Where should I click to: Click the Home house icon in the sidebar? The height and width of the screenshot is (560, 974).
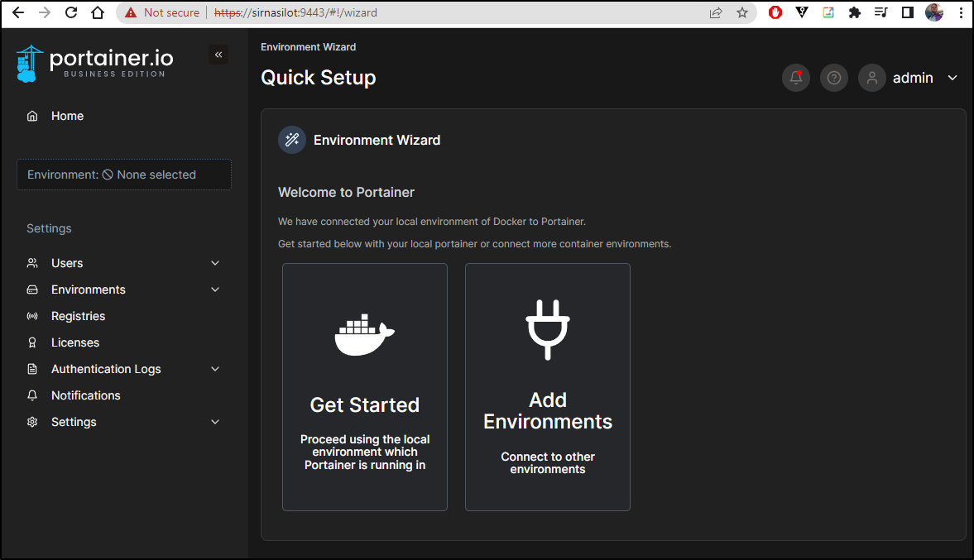tap(32, 116)
